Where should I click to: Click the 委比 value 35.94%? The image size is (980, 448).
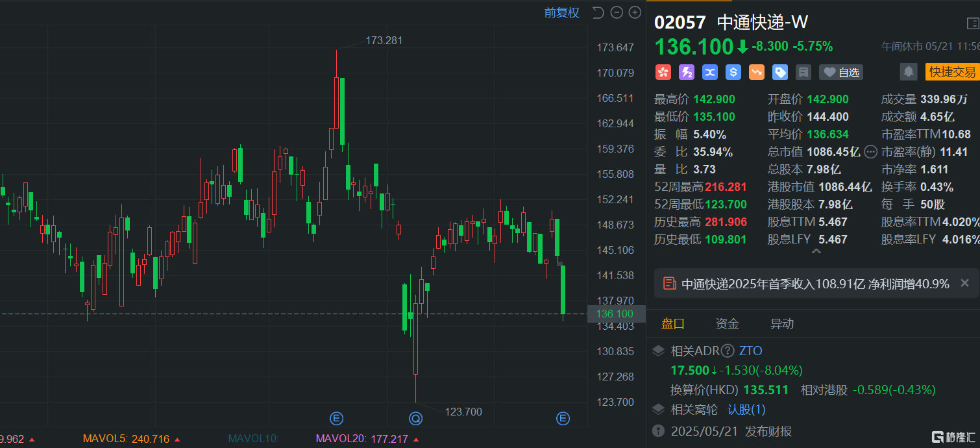coord(713,152)
